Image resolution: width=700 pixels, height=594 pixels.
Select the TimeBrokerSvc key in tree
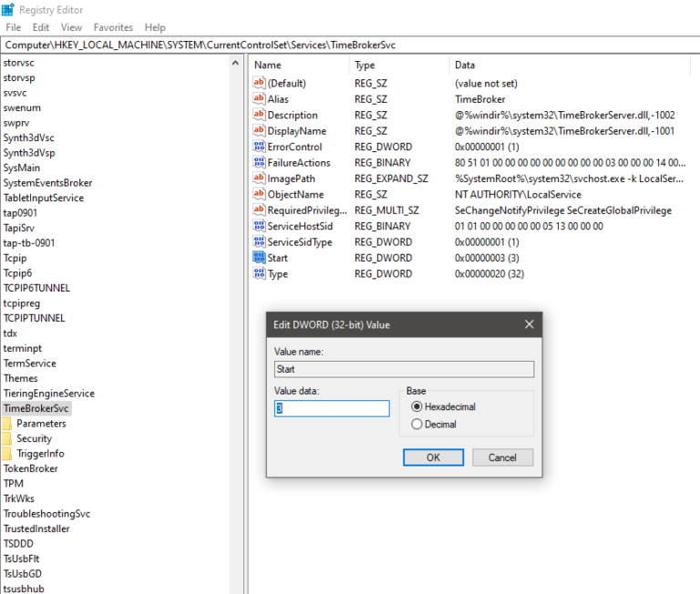pyautogui.click(x=36, y=408)
